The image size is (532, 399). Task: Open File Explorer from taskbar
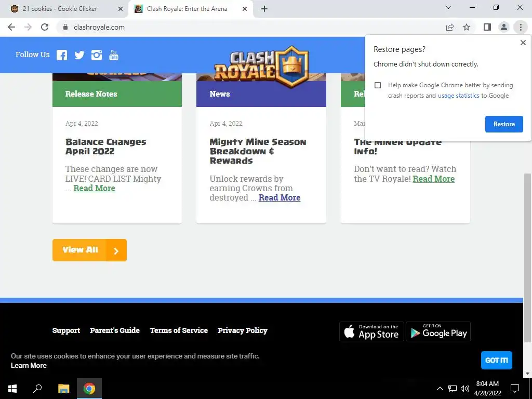click(x=63, y=389)
